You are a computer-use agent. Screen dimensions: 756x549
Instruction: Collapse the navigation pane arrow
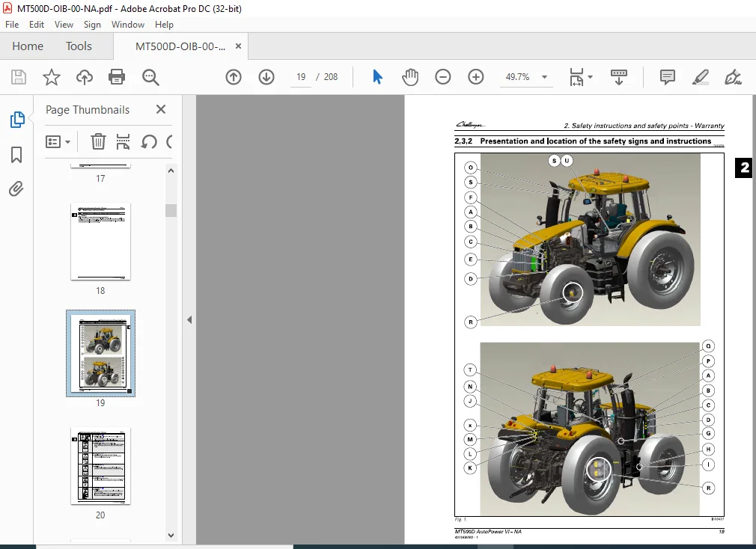(189, 320)
